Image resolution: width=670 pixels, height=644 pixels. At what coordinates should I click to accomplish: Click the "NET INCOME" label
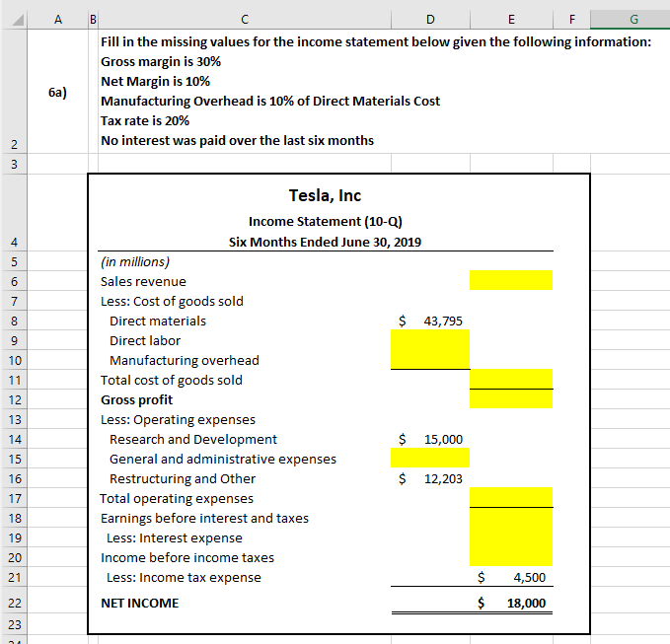point(140,603)
